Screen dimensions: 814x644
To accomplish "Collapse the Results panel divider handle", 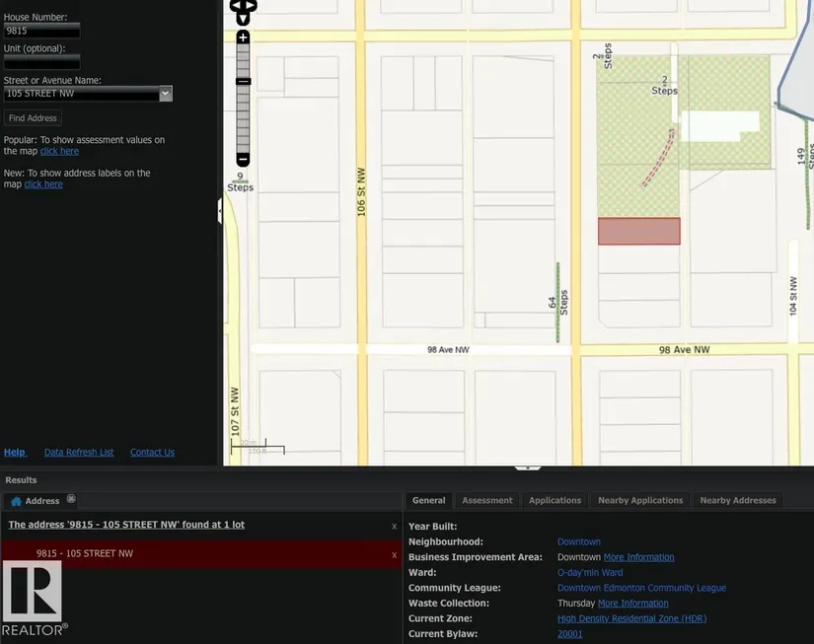I will click(x=528, y=467).
